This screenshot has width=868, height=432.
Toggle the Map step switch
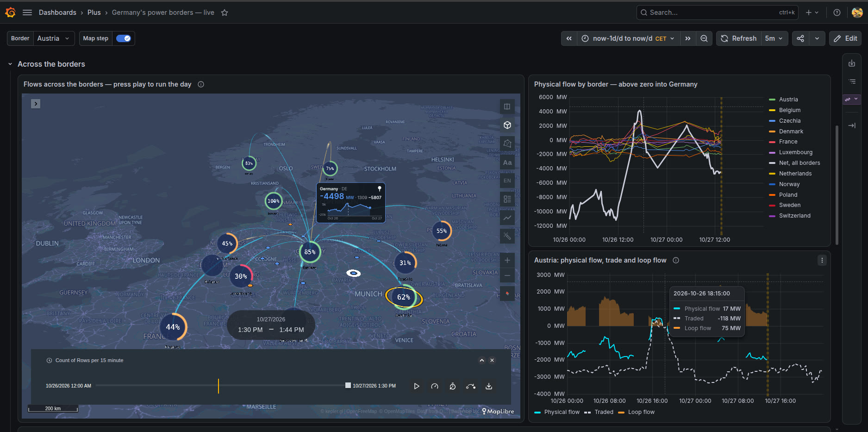point(123,38)
